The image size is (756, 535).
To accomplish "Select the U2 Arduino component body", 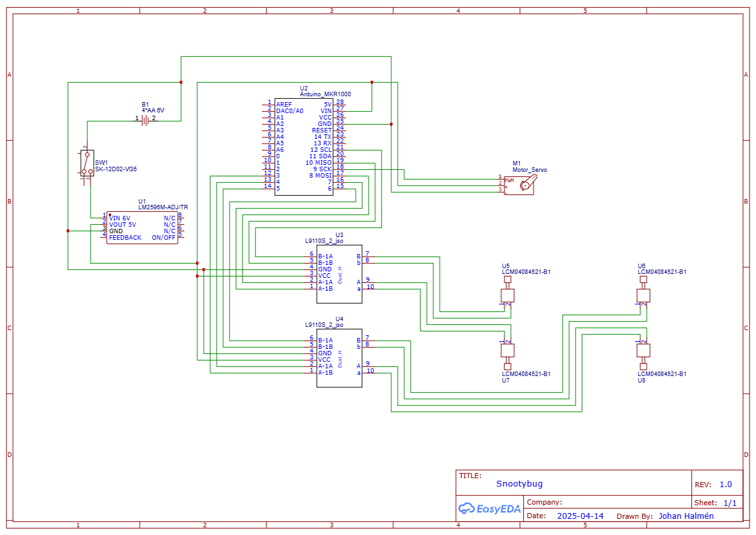I will point(304,147).
